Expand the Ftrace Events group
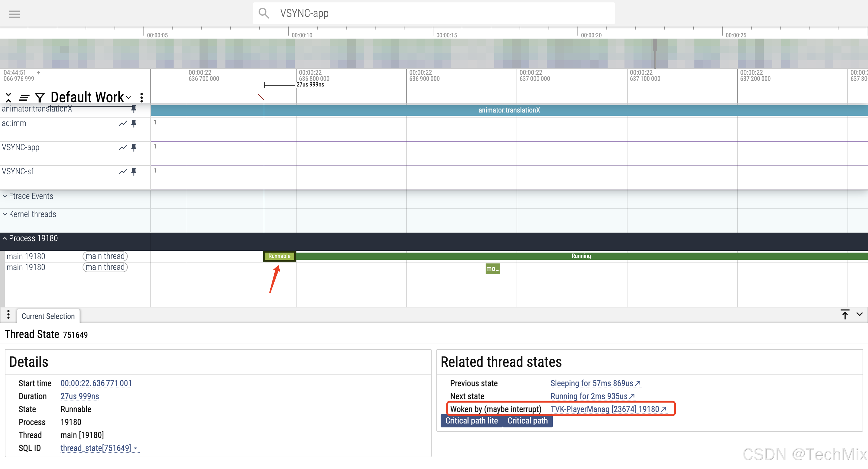 (5, 196)
